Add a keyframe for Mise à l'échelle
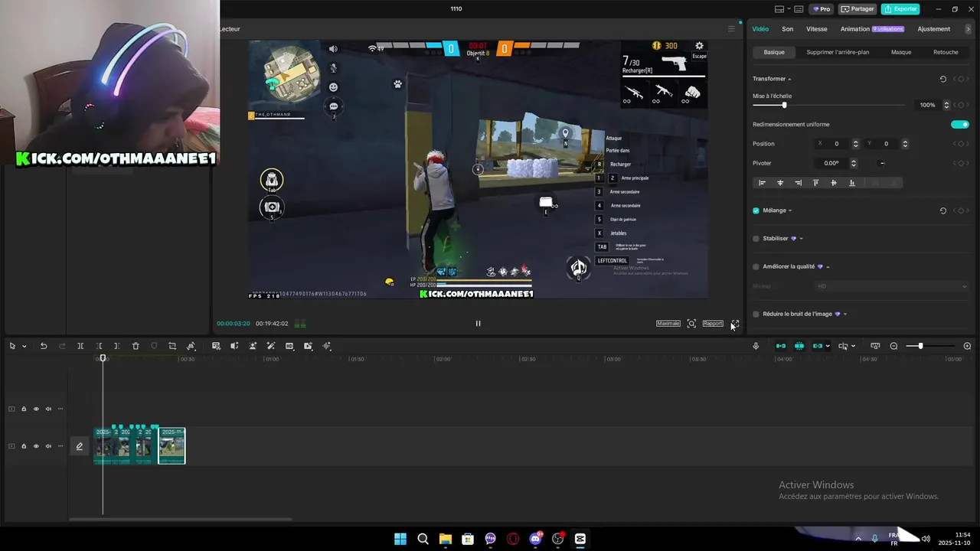 [961, 105]
